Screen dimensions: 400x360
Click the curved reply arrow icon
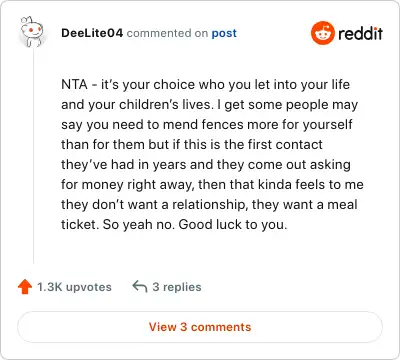click(x=140, y=287)
